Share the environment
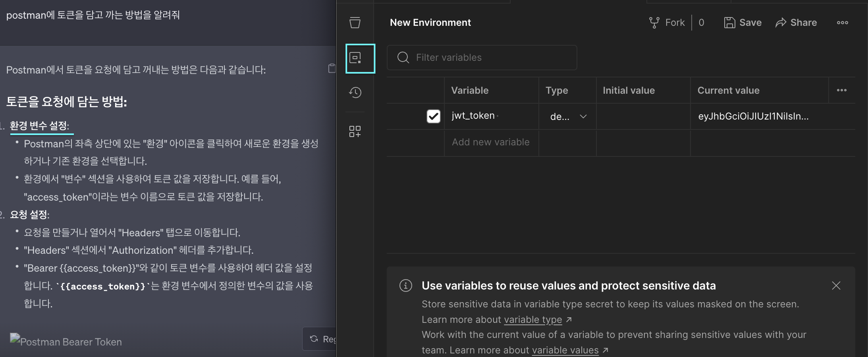 796,23
